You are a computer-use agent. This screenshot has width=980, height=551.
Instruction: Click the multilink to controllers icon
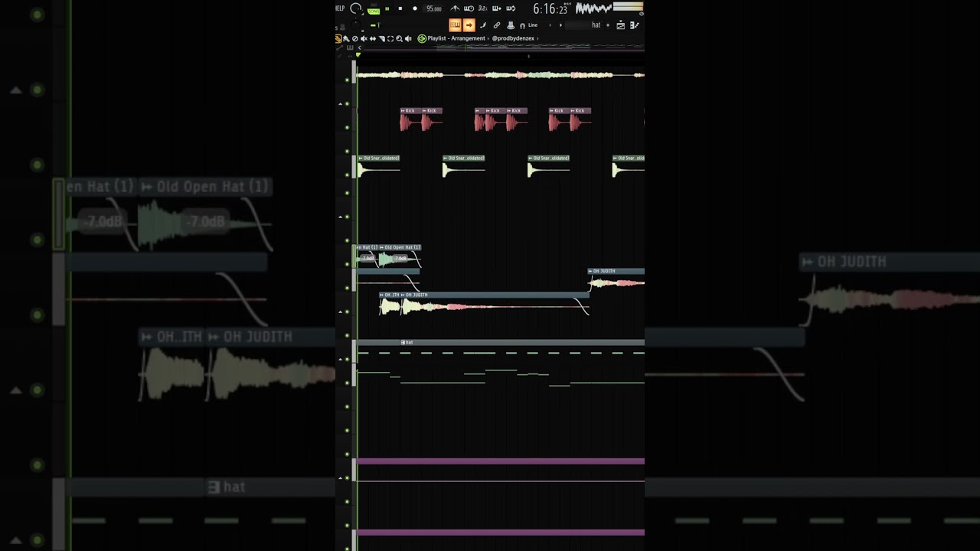click(x=511, y=25)
